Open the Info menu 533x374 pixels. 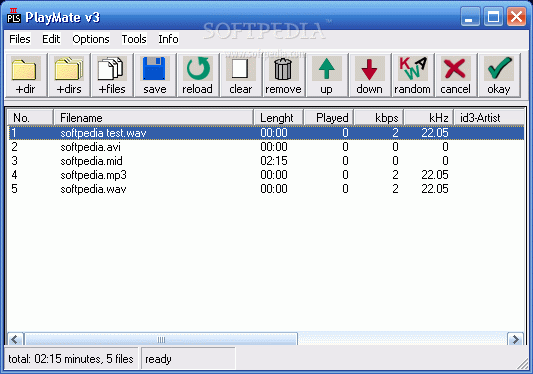[168, 39]
